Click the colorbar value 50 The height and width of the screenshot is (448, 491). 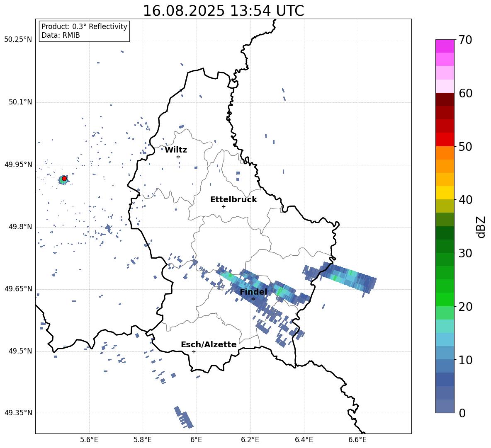pos(465,146)
